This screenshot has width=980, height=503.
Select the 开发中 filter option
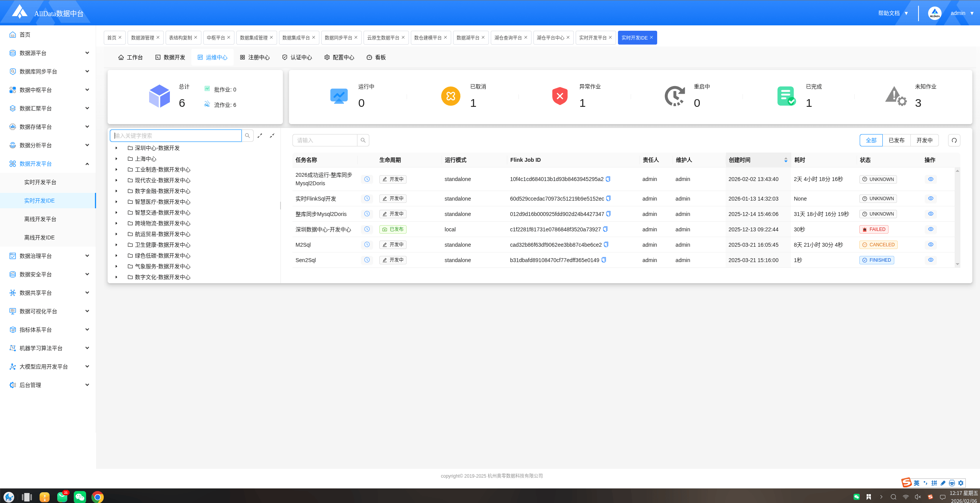[x=924, y=140]
